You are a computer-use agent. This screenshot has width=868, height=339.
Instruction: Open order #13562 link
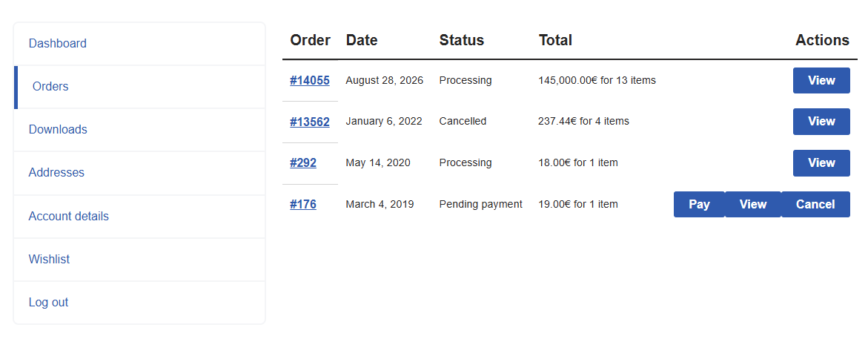point(309,122)
